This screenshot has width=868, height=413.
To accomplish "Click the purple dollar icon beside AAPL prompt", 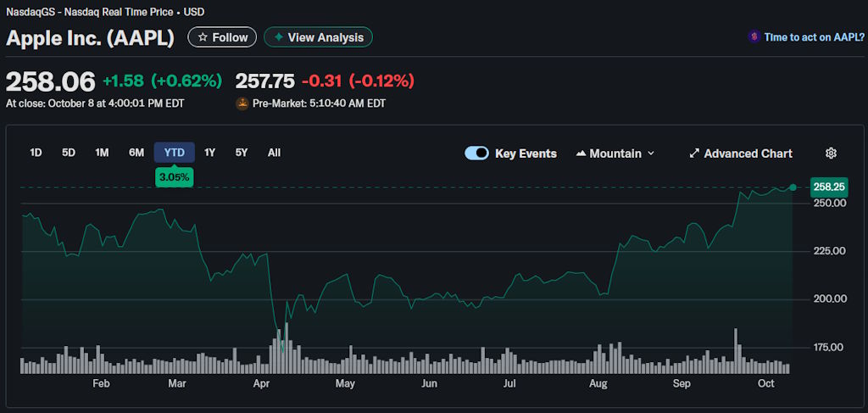I will (x=754, y=37).
